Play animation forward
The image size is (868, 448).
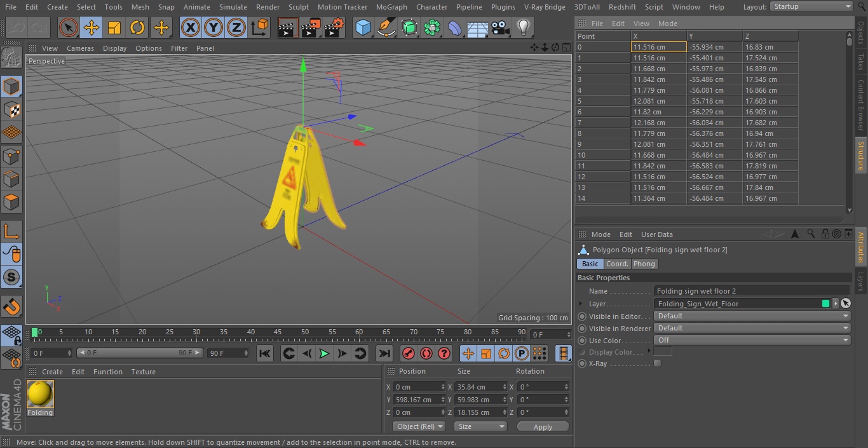pyautogui.click(x=324, y=353)
